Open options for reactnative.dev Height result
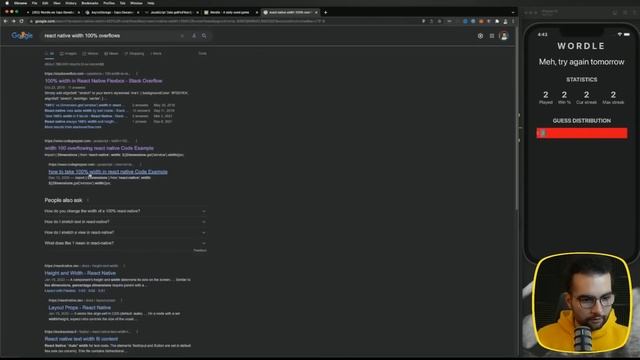Screen dimensions: 640x360 tap(124, 266)
